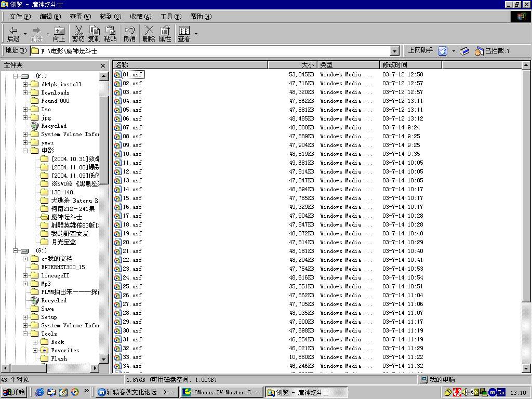Open the 收藏(A) menu

click(x=140, y=17)
